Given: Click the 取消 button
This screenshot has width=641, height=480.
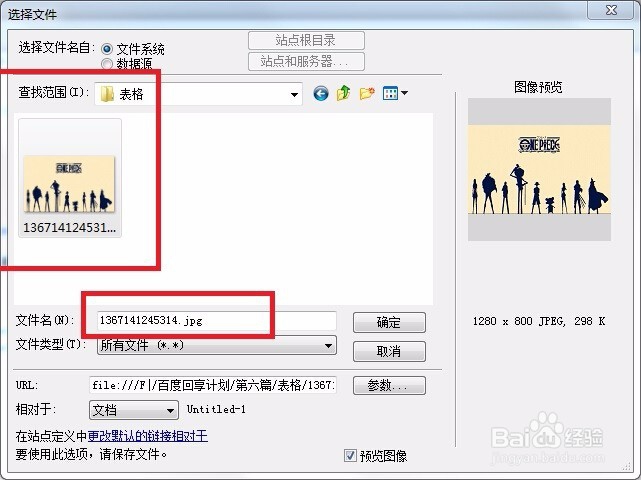Looking at the screenshot, I should [389, 352].
